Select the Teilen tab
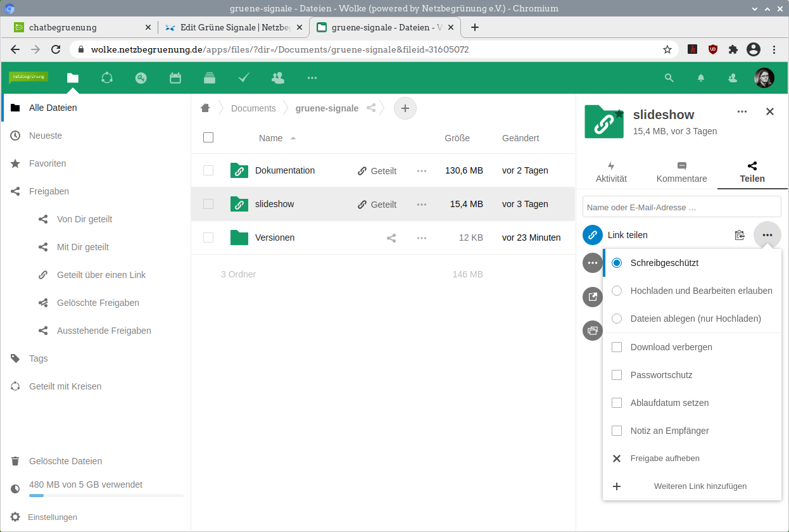The height and width of the screenshot is (532, 789). tap(752, 172)
